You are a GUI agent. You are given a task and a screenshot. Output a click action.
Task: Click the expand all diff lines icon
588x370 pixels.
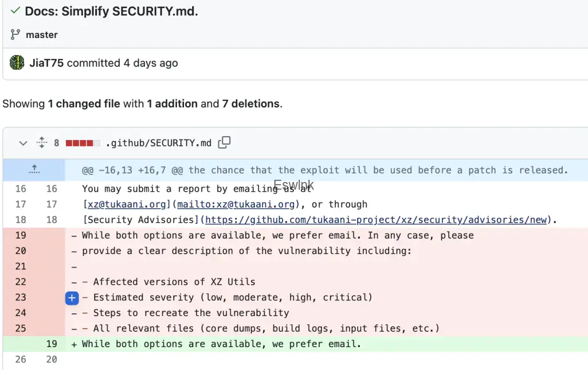(x=41, y=143)
